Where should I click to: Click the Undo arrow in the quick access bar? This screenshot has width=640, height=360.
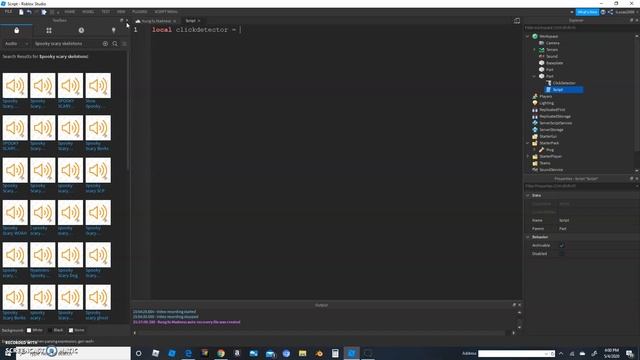pos(29,12)
